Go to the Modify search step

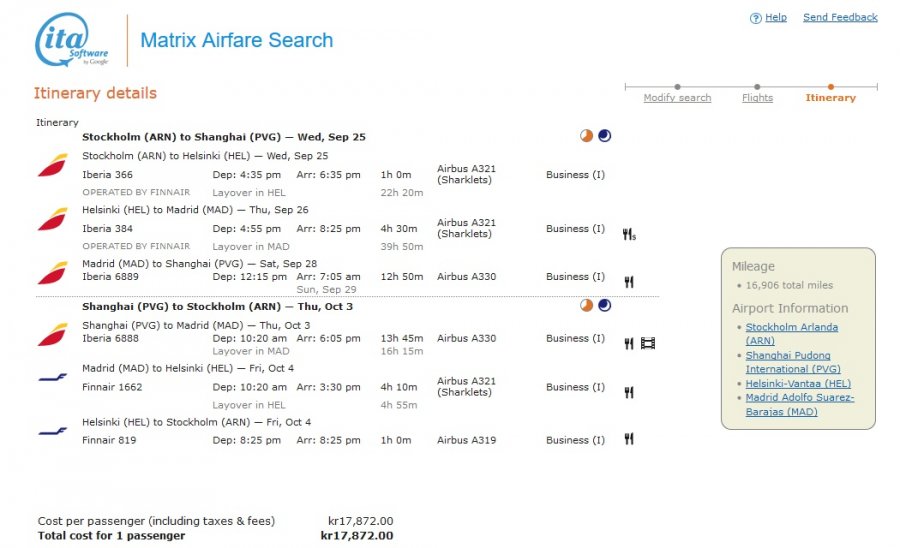[677, 98]
